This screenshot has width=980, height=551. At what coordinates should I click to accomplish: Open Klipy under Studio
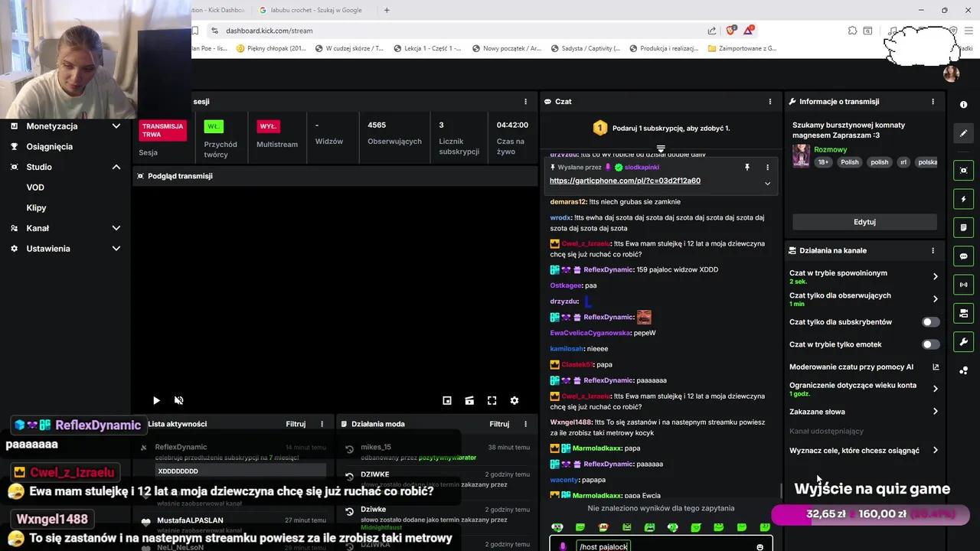click(36, 208)
